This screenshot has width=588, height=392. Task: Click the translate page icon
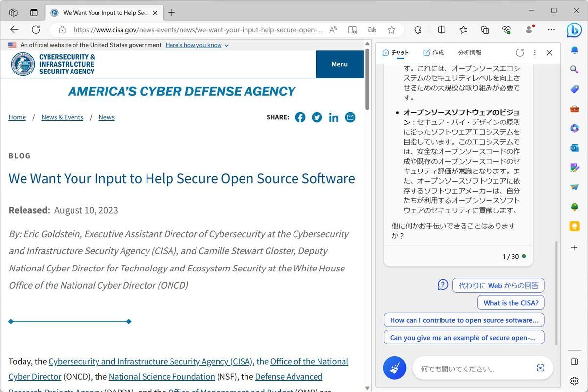pos(372,30)
